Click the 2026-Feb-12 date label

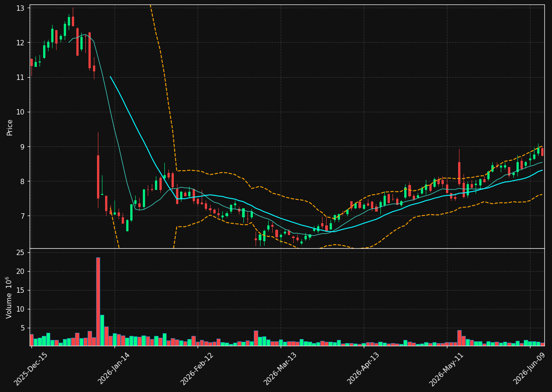pyautogui.click(x=197, y=368)
